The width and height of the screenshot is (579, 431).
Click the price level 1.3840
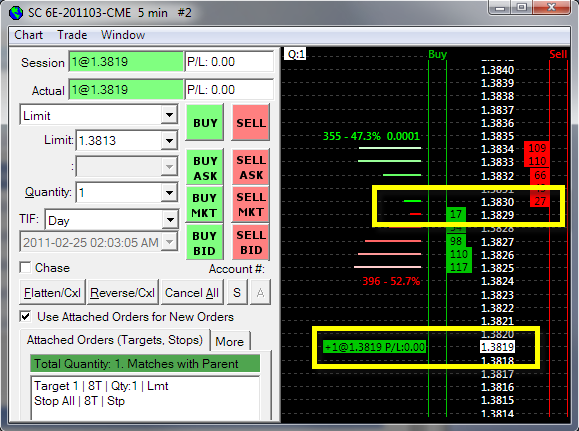(x=497, y=70)
